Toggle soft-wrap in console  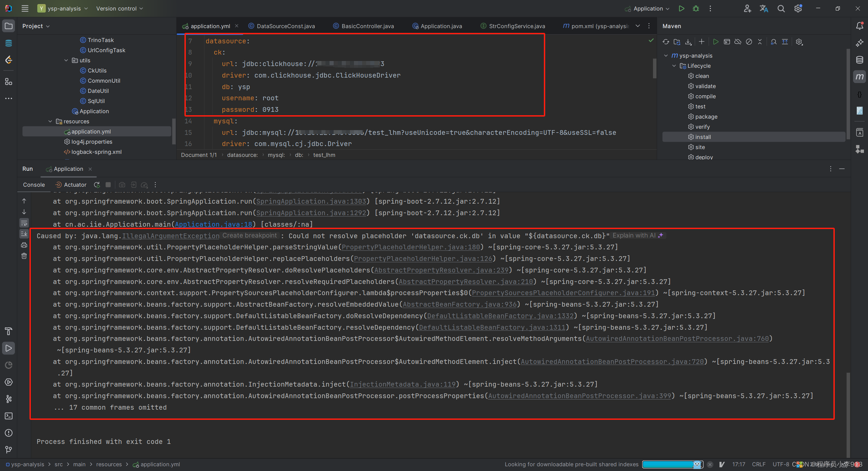coord(24,223)
